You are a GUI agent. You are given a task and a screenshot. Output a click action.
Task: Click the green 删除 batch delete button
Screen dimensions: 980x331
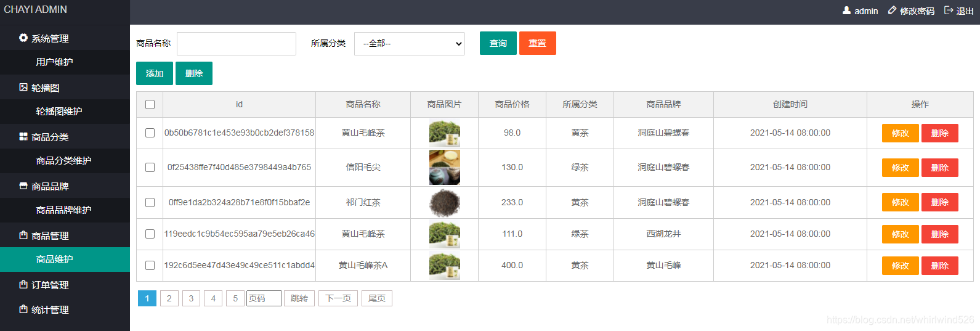pyautogui.click(x=194, y=73)
